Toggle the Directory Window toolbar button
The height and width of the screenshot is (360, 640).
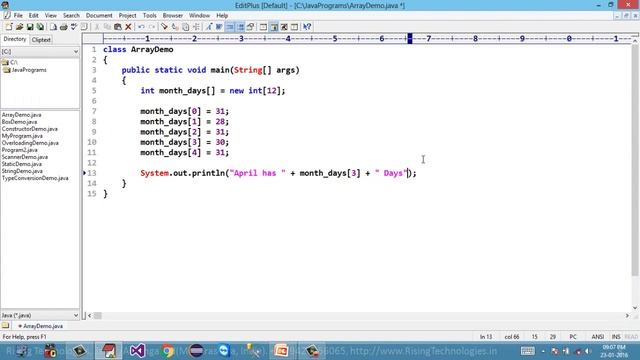[x=274, y=27]
